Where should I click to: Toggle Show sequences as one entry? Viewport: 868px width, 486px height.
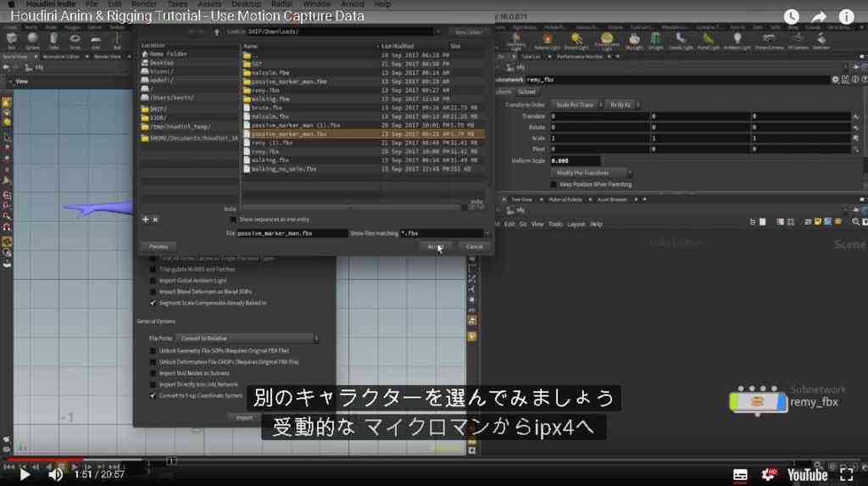(x=233, y=220)
